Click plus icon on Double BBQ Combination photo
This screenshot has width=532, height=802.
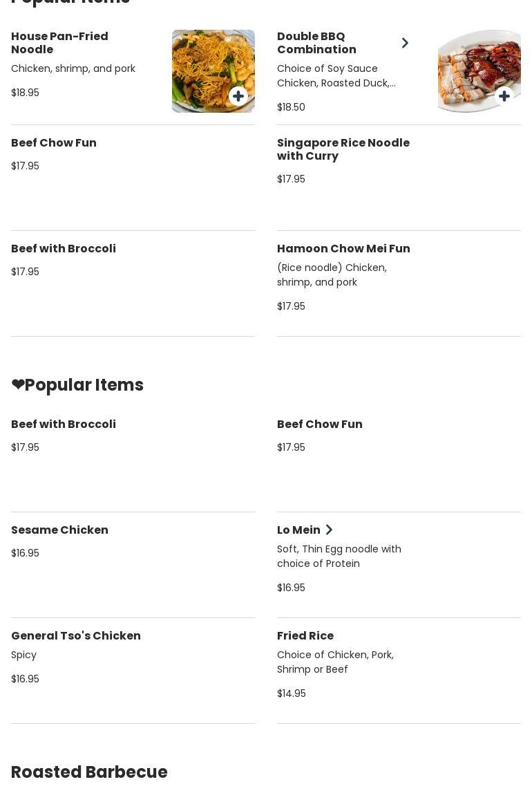coord(504,96)
